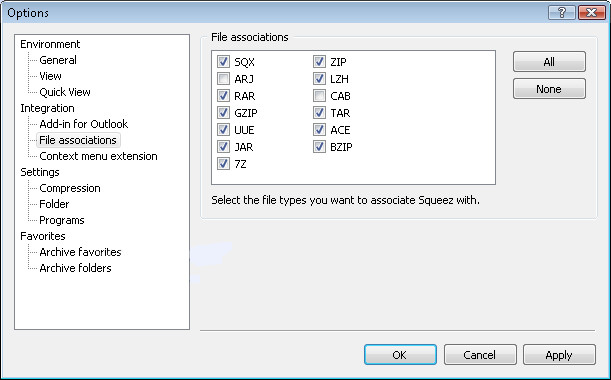Image resolution: width=611 pixels, height=380 pixels.
Task: Enable the ARJ file association checkbox
Action: point(223,79)
